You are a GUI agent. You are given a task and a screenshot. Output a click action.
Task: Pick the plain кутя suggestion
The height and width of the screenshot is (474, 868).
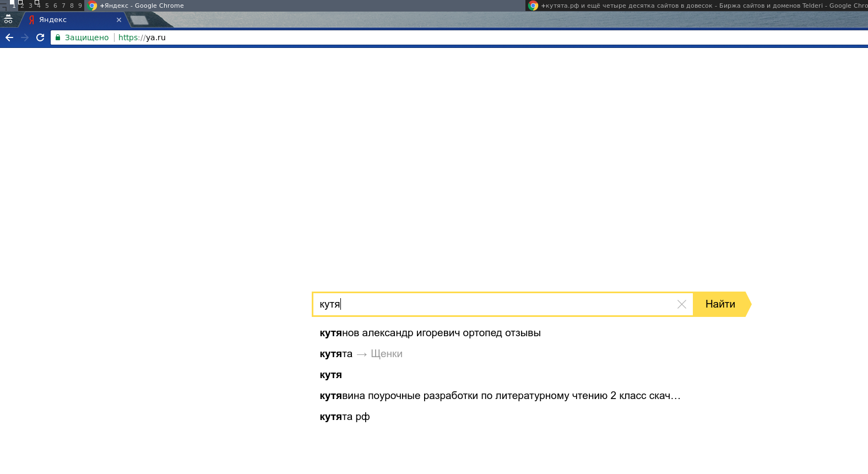[x=331, y=375]
